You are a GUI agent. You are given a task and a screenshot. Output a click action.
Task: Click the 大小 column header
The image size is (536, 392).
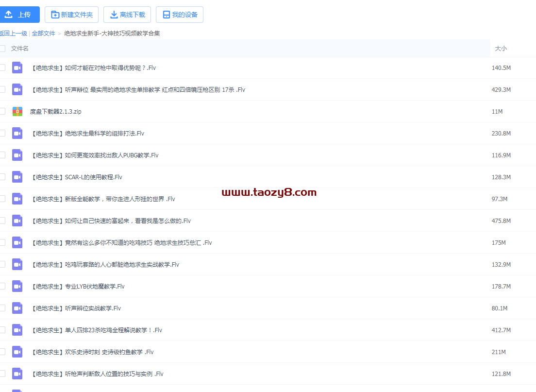(501, 49)
